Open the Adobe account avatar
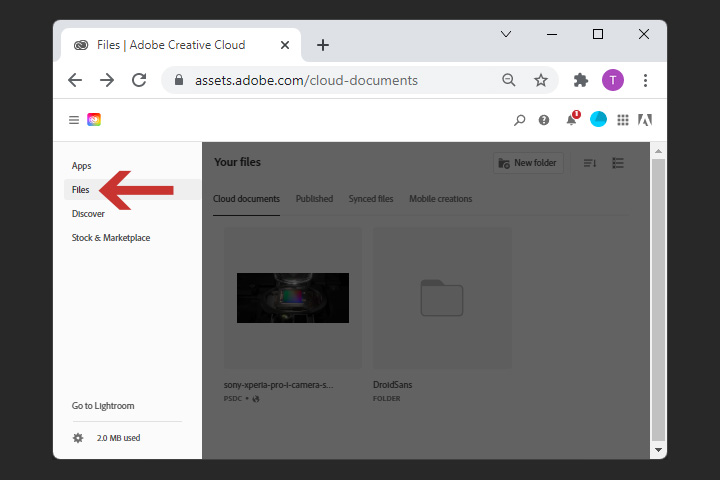This screenshot has width=720, height=480. (x=598, y=120)
